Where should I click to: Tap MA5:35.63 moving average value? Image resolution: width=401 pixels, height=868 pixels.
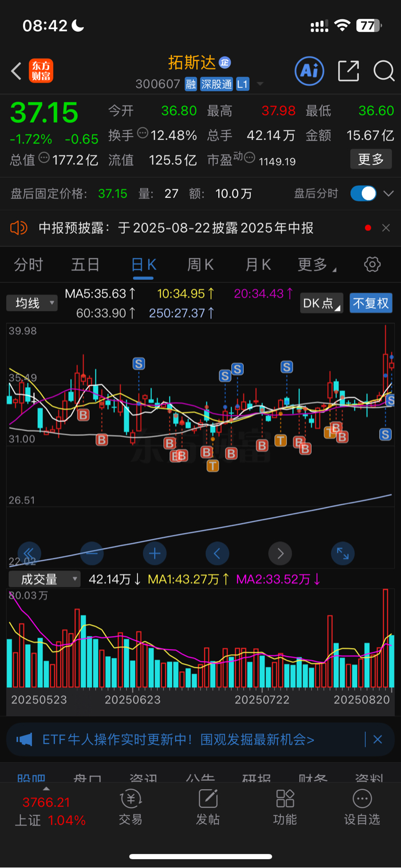[x=100, y=294]
